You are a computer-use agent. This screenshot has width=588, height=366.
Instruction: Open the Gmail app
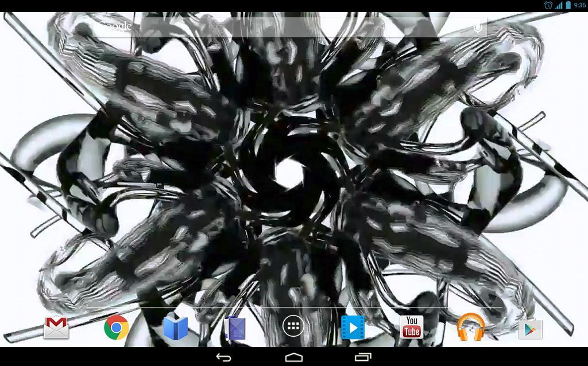[x=56, y=328]
